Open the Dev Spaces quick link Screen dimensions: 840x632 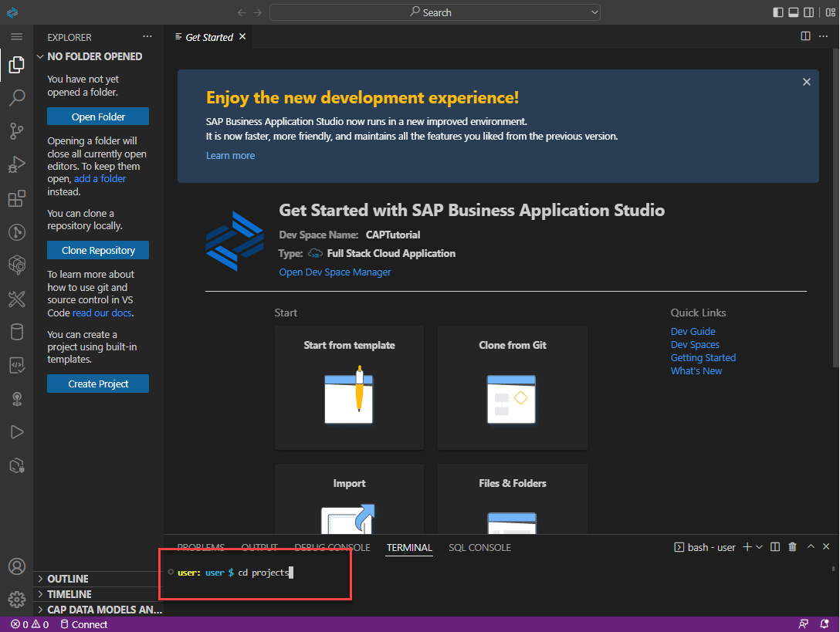695,344
